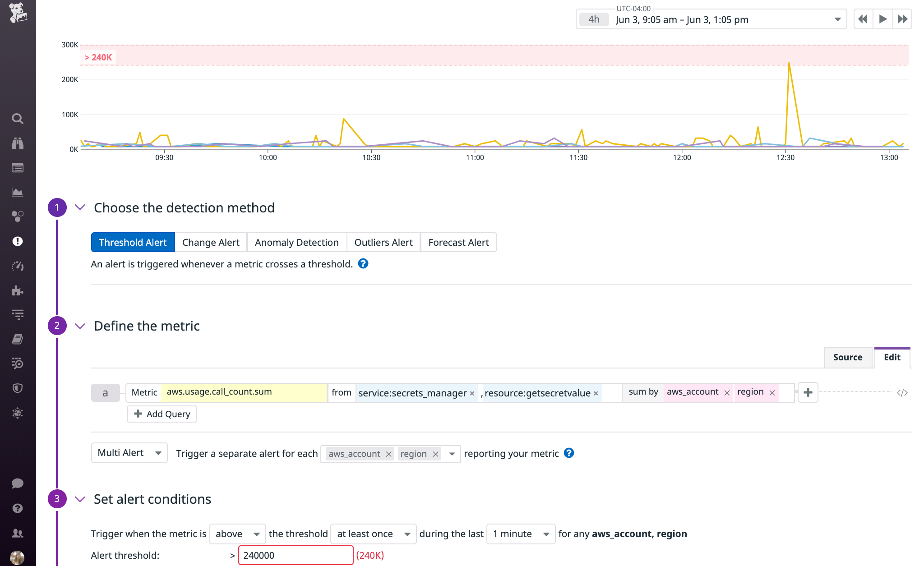Select the Watchdog binoculars icon in sidebar

[18, 143]
